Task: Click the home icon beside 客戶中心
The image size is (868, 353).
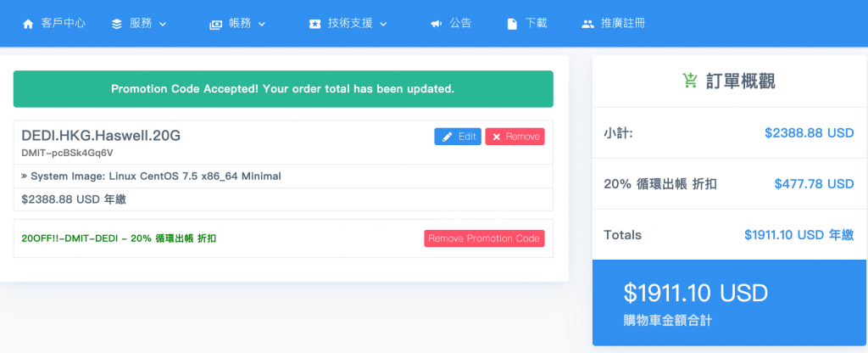Action: (x=28, y=25)
